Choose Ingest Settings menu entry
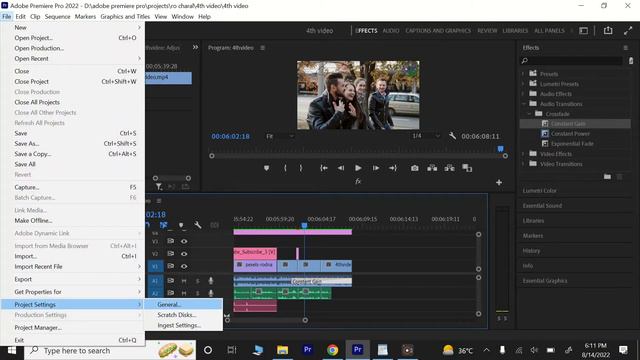This screenshot has width=640, height=360. tap(183, 325)
